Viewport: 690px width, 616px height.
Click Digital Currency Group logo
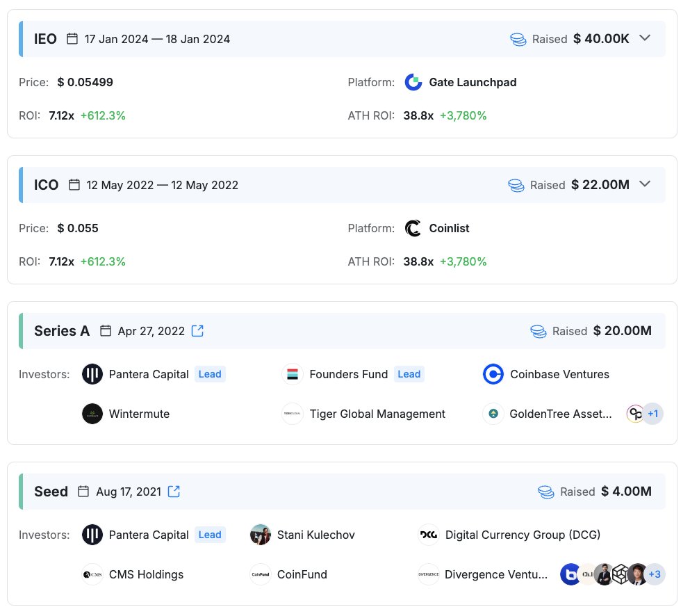click(x=429, y=535)
